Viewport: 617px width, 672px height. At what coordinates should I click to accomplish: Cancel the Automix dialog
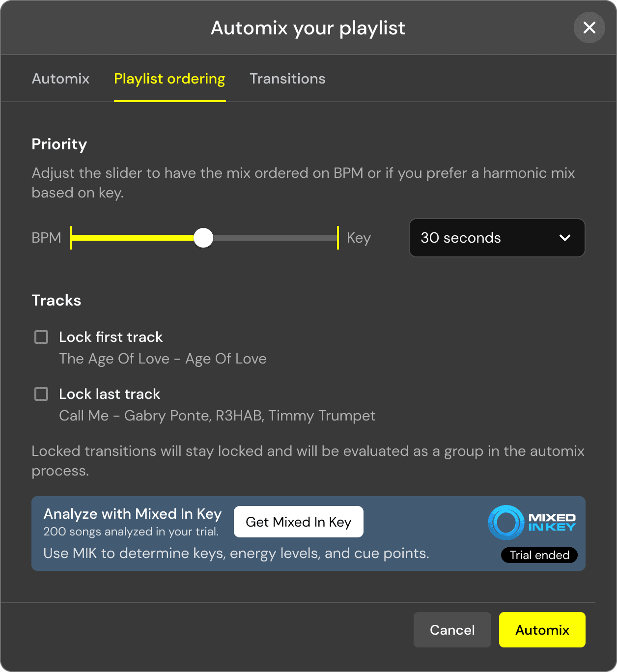pos(452,630)
